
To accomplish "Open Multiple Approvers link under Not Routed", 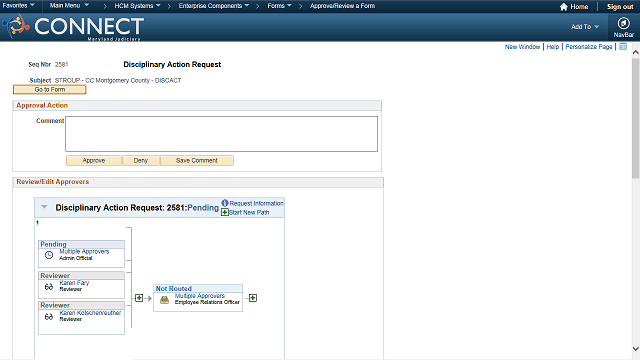I will (200, 296).
